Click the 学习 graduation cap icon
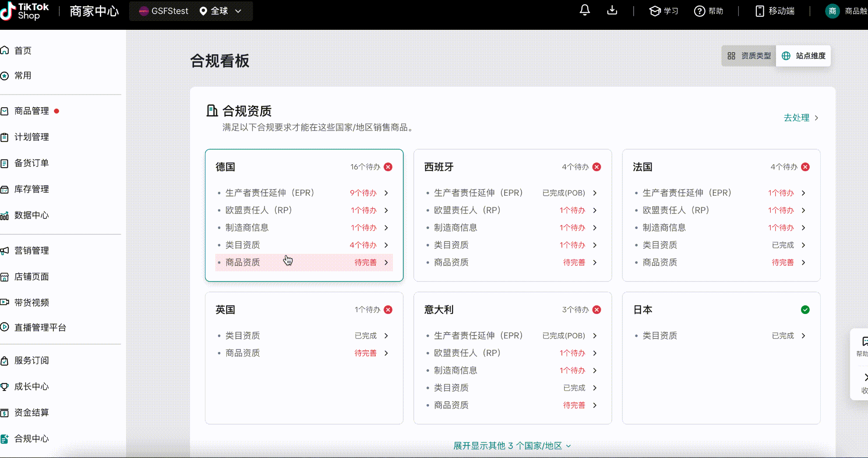 coord(655,11)
